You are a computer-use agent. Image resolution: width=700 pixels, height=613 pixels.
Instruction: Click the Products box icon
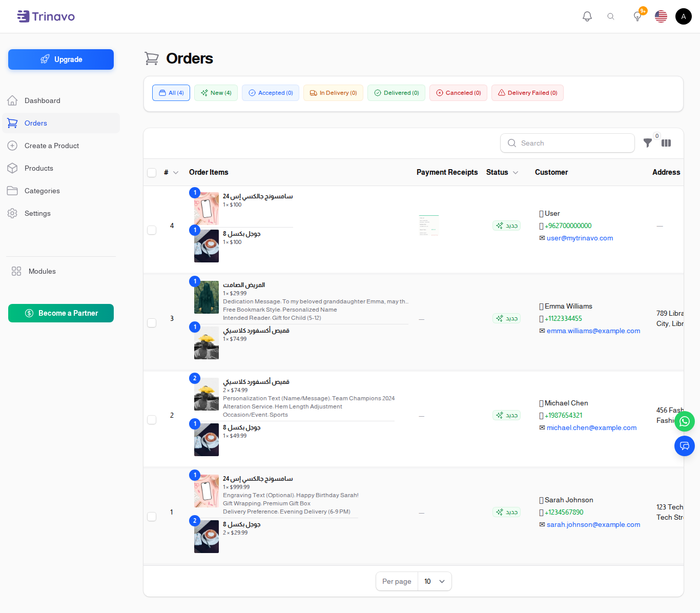point(13,168)
